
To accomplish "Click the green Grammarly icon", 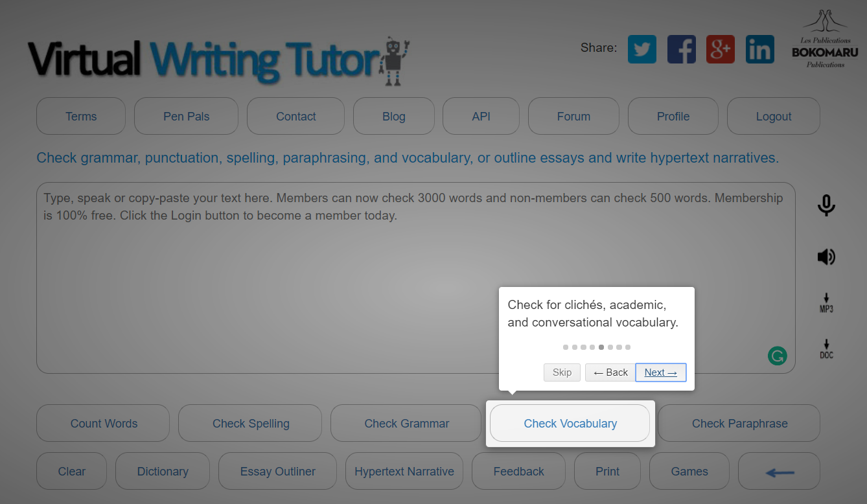I will coord(777,356).
